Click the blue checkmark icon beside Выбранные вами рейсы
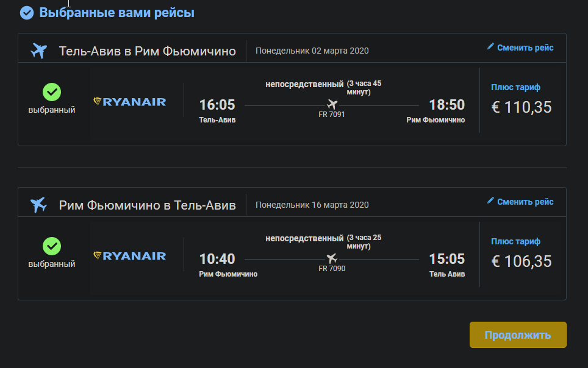 point(27,13)
